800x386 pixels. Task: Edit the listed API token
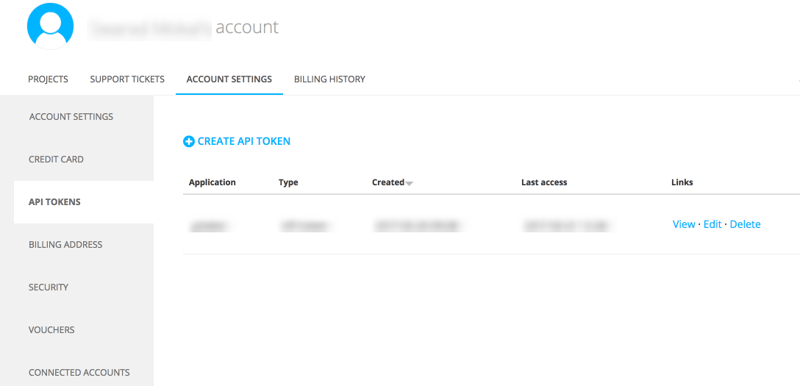(x=712, y=224)
